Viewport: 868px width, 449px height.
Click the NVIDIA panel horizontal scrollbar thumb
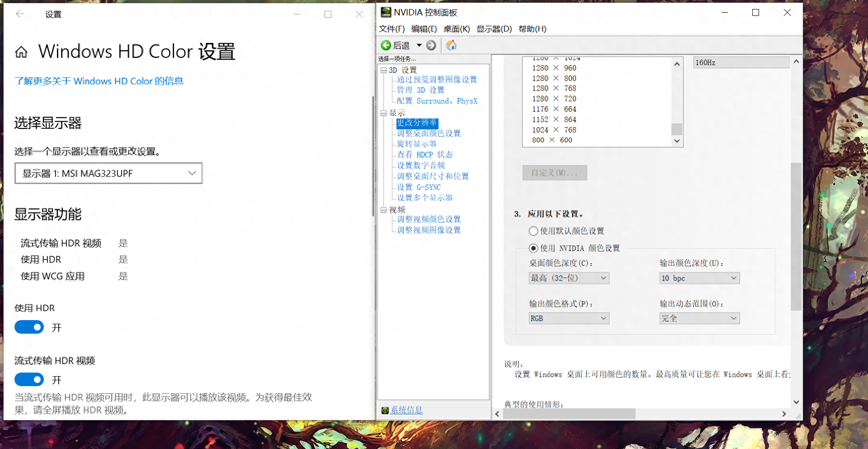[569, 414]
